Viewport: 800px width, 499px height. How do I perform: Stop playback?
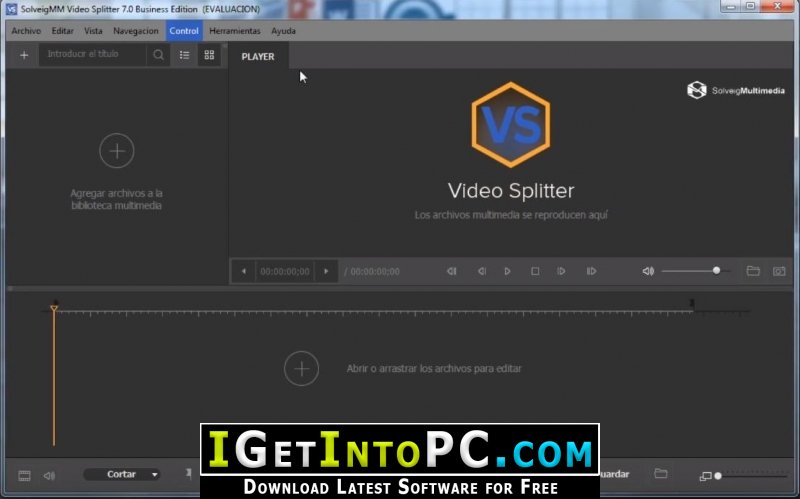[535, 271]
